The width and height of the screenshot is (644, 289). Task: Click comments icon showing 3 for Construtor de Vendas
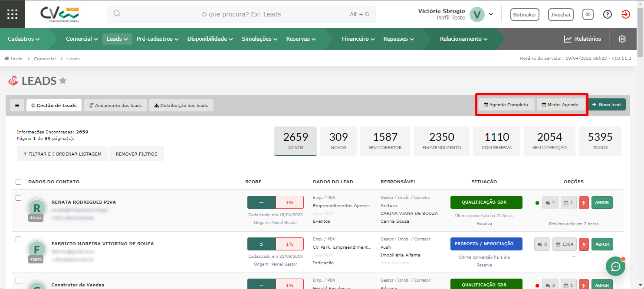550,285
